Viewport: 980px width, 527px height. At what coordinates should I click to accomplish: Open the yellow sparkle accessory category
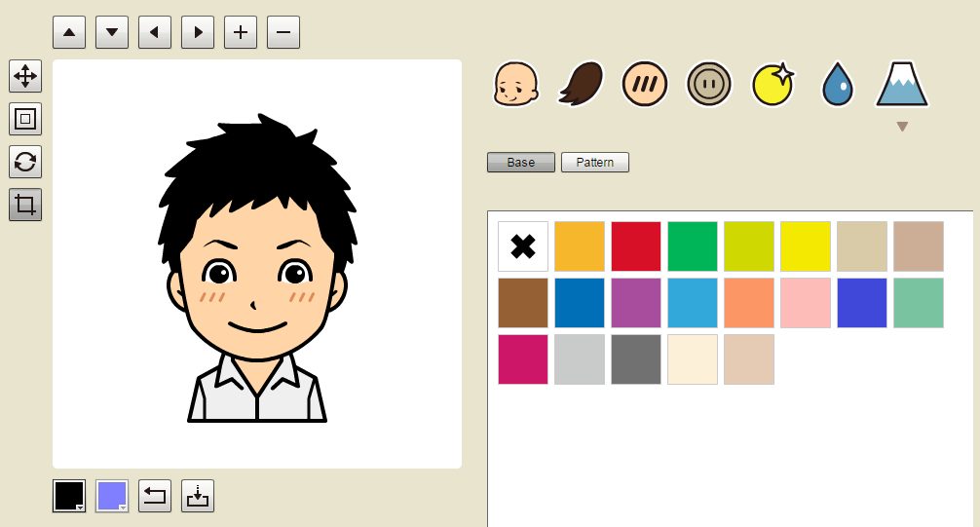coord(773,85)
